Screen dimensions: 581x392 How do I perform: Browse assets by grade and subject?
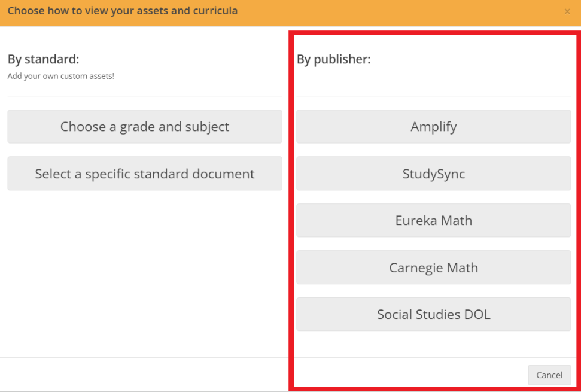tap(145, 126)
